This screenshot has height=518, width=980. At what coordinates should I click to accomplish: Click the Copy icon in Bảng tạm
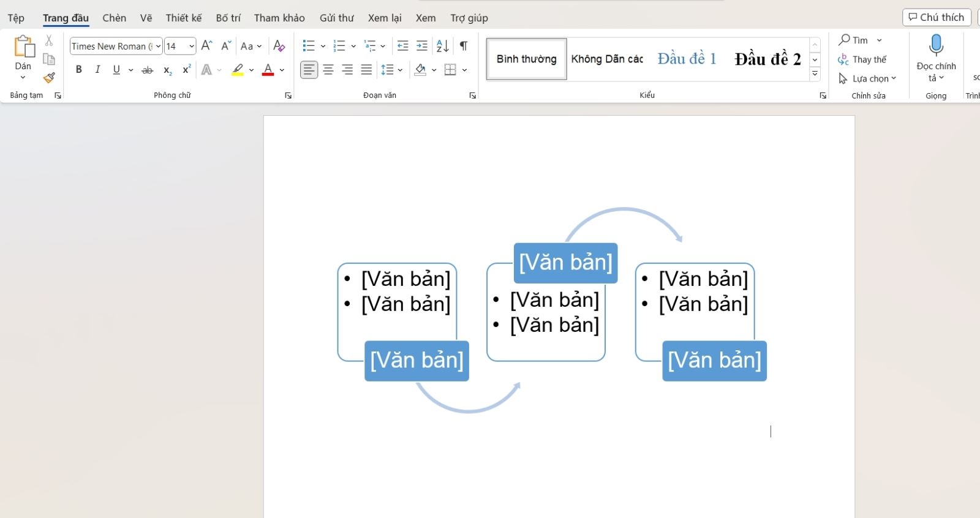pos(49,59)
